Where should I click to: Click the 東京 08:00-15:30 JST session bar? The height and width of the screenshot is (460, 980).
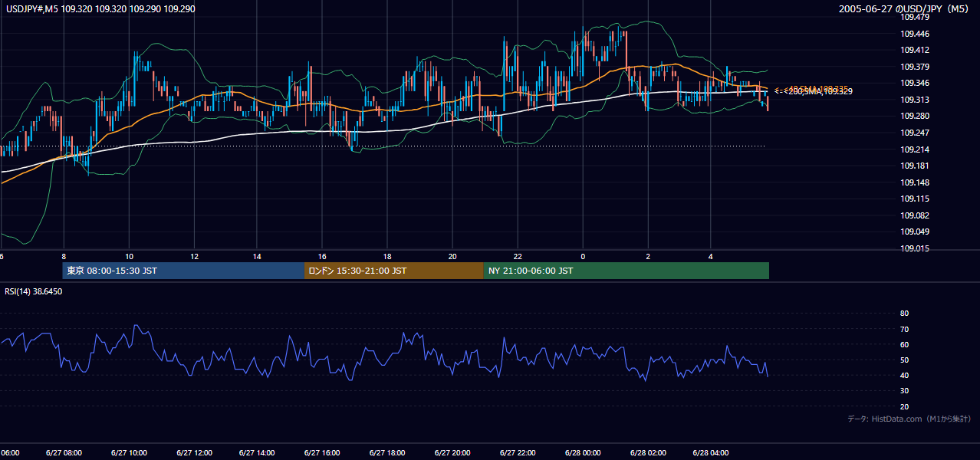183,271
